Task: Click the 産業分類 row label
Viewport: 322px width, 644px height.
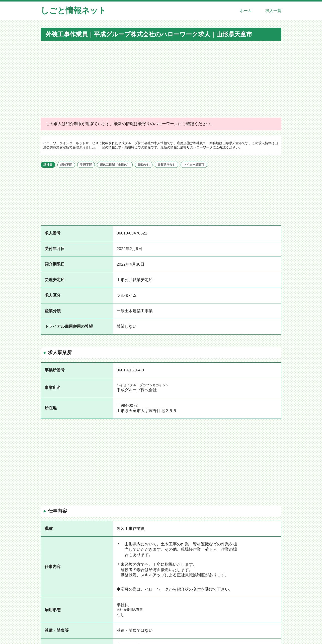Action: pyautogui.click(x=53, y=311)
